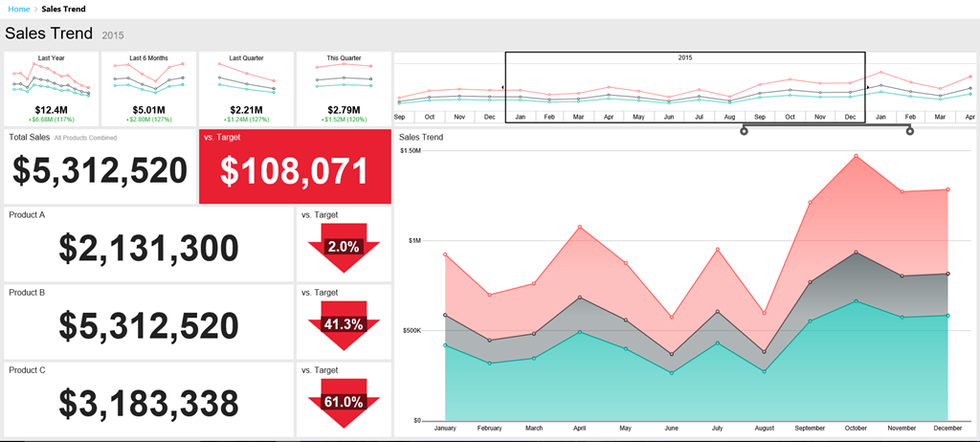Click the Total Sales $5,312,520 tile
The width and height of the screenshot is (980, 442).
[x=100, y=167]
